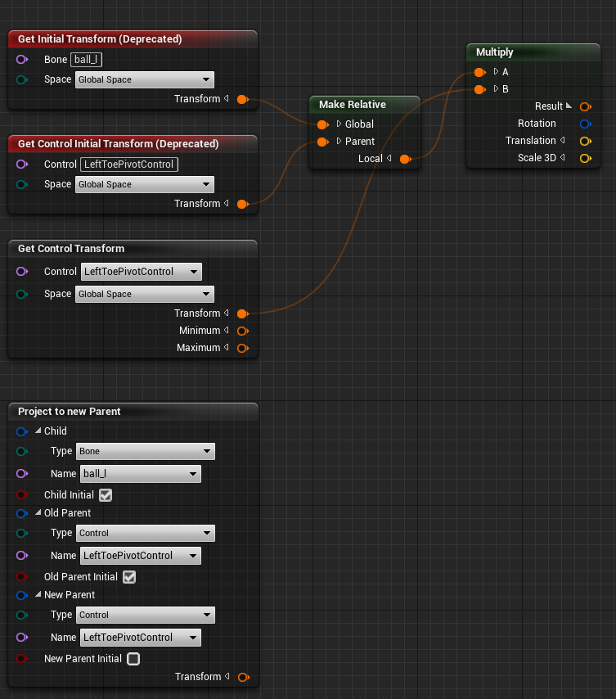
Task: Select the Multiply node title
Action: [495, 52]
